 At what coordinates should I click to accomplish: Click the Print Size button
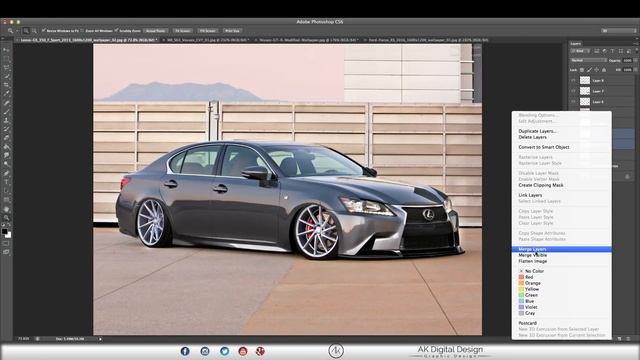click(232, 31)
